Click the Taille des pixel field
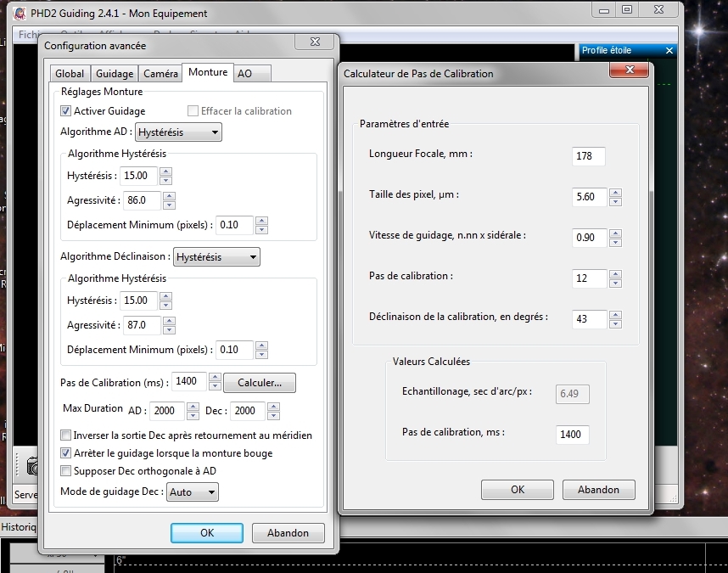Image resolution: width=728 pixels, height=573 pixels. coord(590,197)
